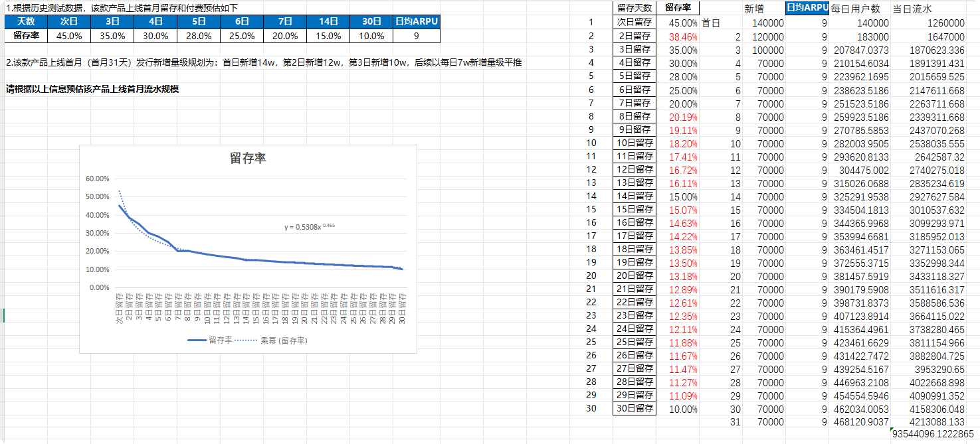Click the 15.00% value in 14日留存 row
The width and height of the screenshot is (980, 444).
point(683,196)
